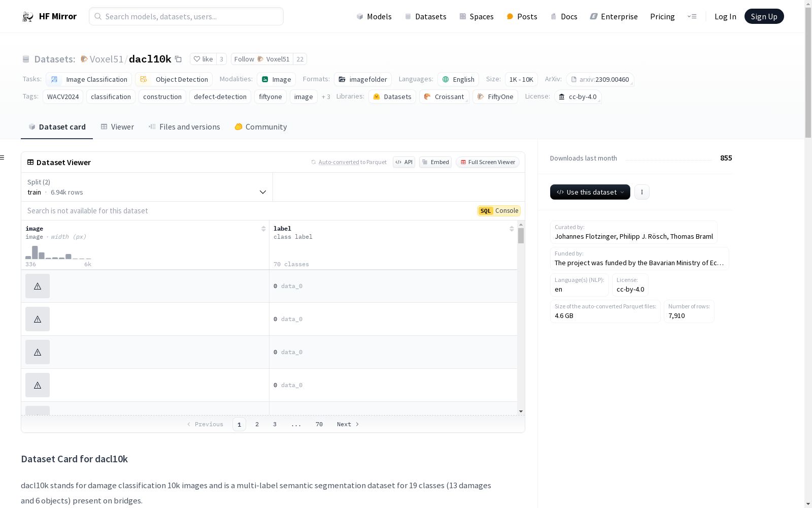This screenshot has height=508, width=812.
Task: Click the follower count 22
Action: coord(300,59)
